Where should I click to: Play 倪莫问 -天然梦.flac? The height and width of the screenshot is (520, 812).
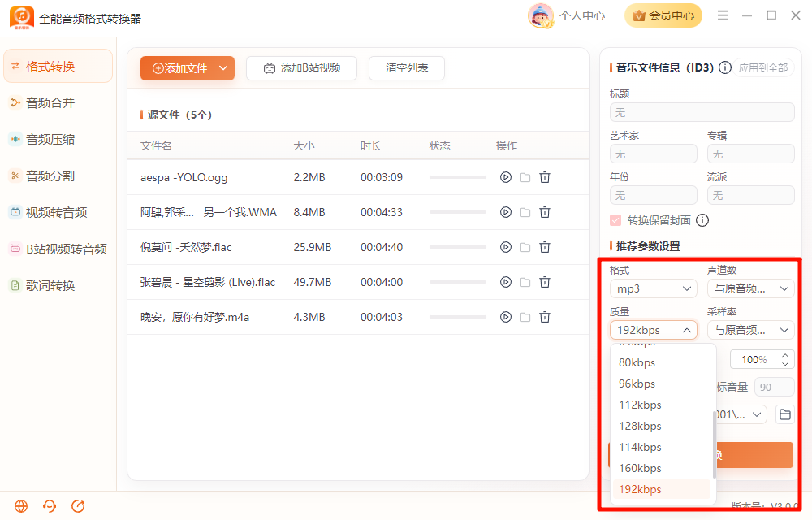pos(505,247)
